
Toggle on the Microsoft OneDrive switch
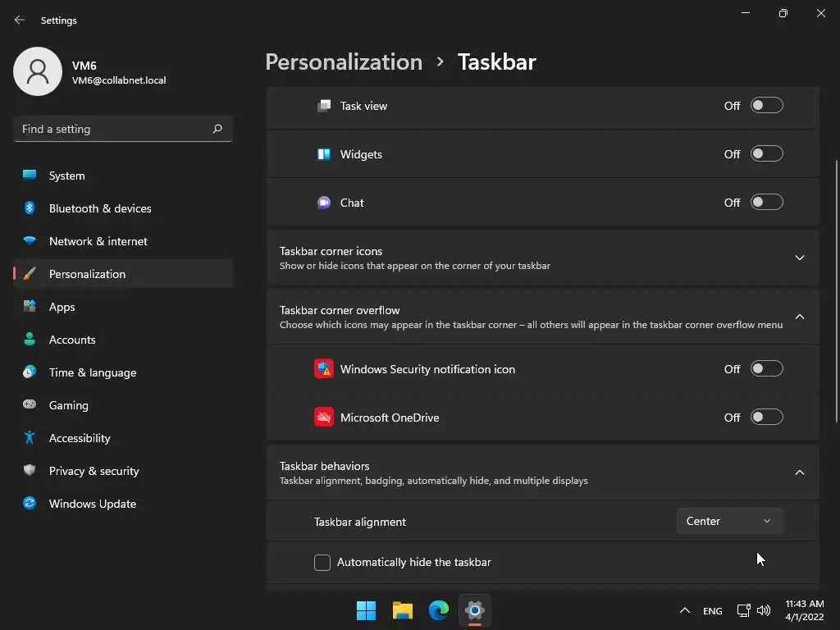click(767, 418)
